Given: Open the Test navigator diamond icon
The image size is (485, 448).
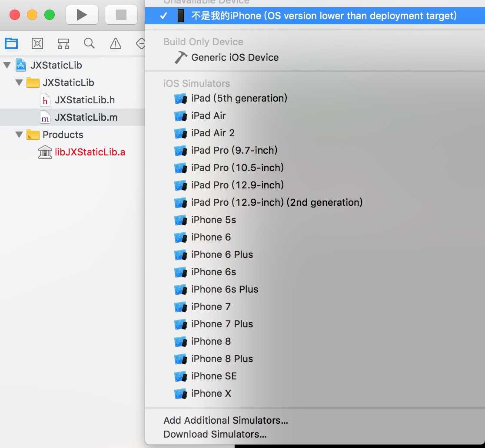Looking at the screenshot, I should pyautogui.click(x=140, y=43).
